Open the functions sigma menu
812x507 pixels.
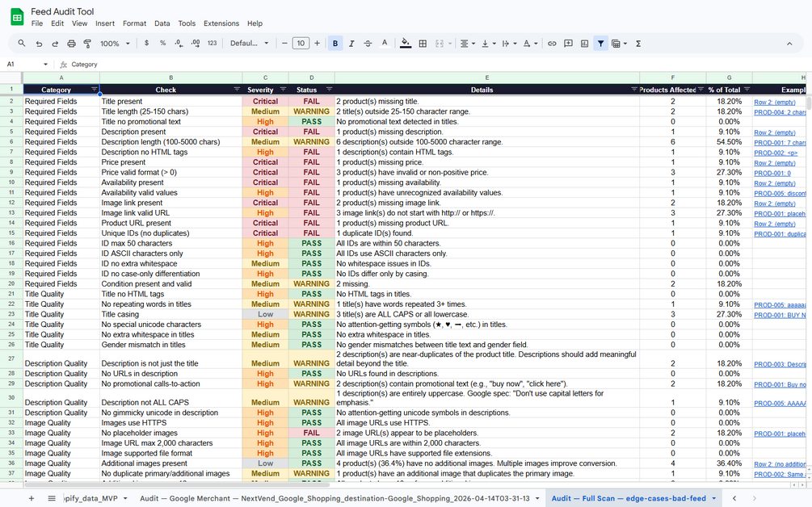[638, 44]
